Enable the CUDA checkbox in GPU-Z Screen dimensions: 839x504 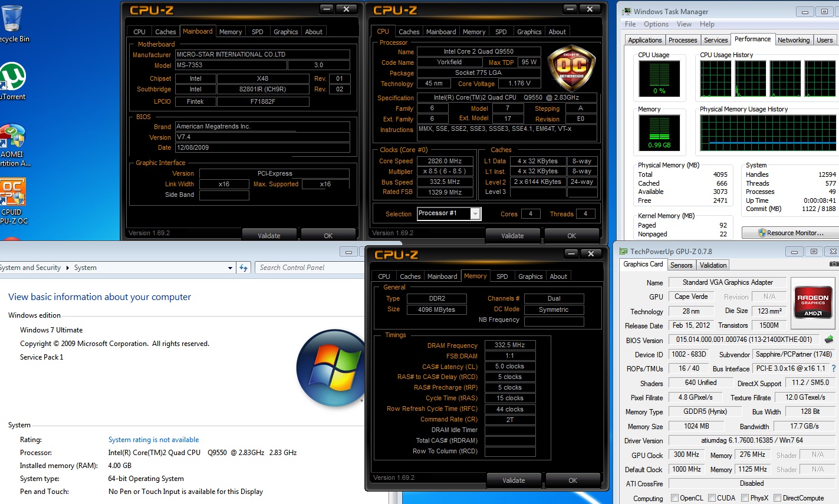pos(712,498)
